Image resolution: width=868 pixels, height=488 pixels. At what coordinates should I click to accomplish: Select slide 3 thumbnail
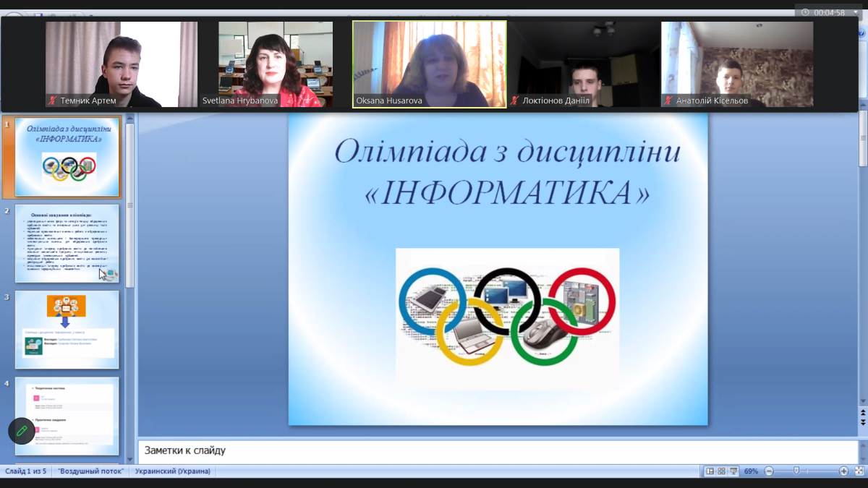pyautogui.click(x=67, y=330)
